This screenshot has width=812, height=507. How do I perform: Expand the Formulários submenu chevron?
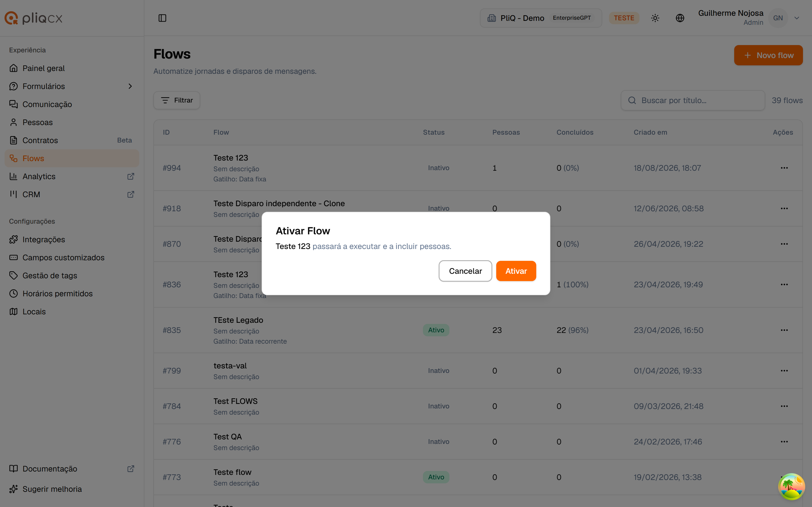coord(130,86)
